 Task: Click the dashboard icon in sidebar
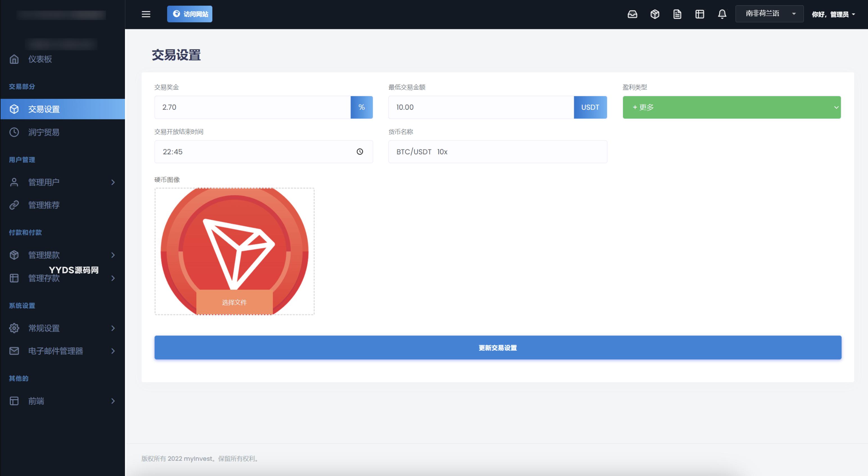(14, 59)
